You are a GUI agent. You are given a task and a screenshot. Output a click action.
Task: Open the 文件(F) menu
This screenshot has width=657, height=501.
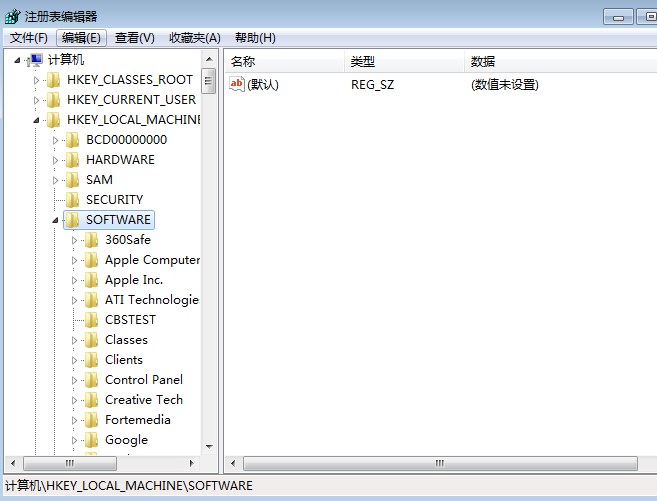(x=28, y=38)
